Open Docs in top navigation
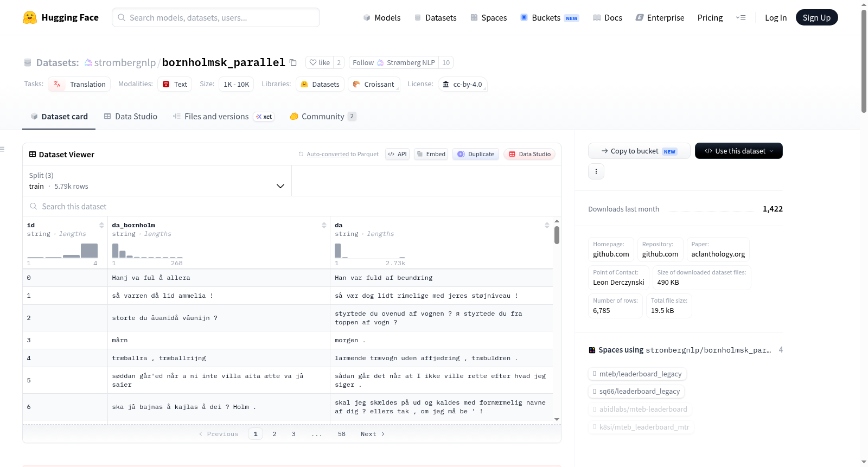This screenshot has height=467, width=868. tap(608, 17)
